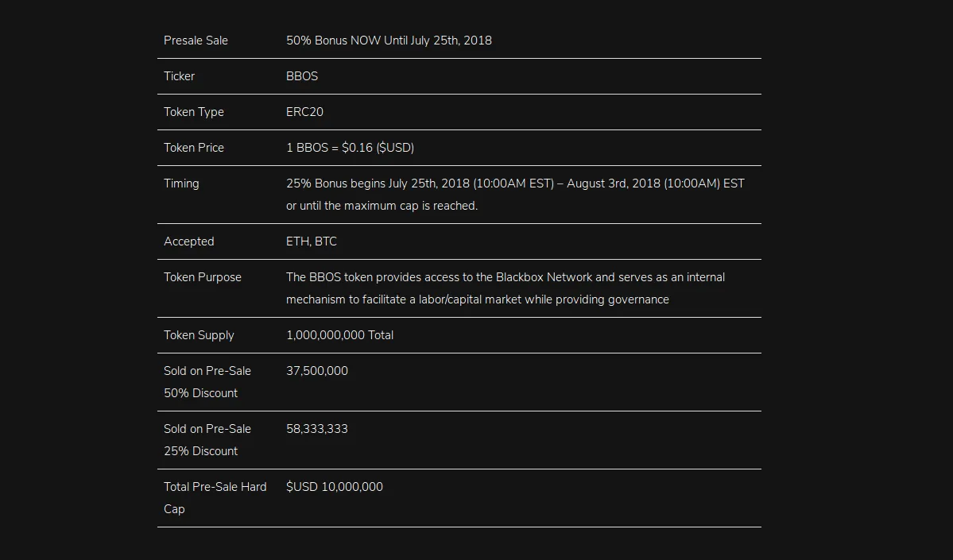Click the Ticker label
953x560 pixels.
[x=180, y=76]
